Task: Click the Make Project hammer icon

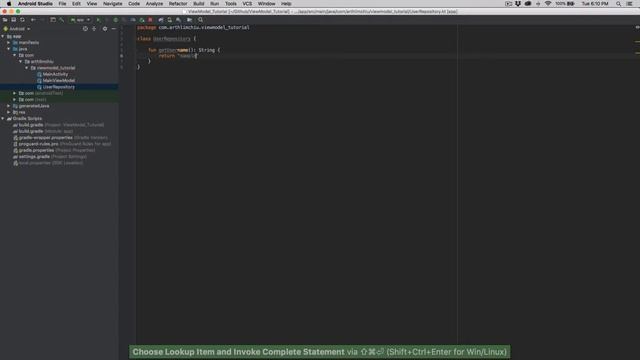Action: 62,20
